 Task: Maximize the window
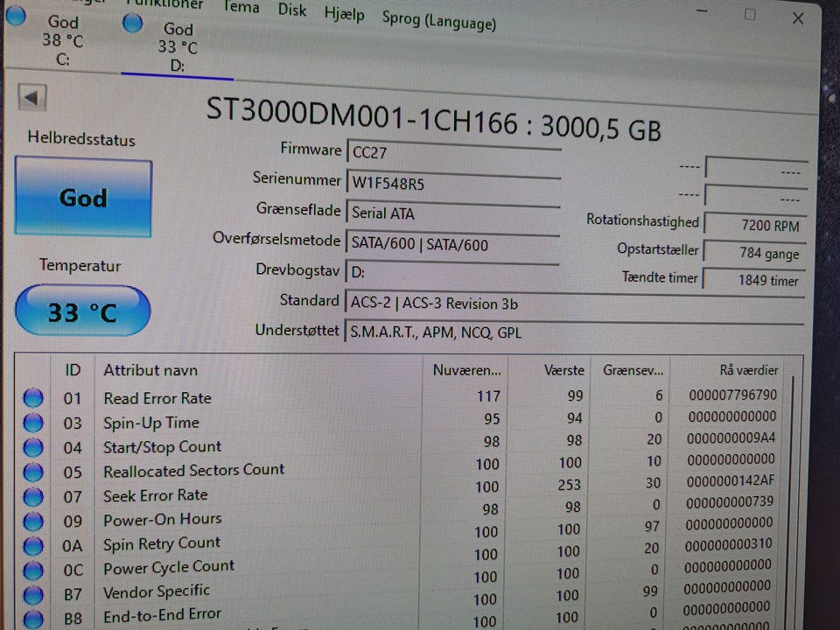tap(750, 15)
